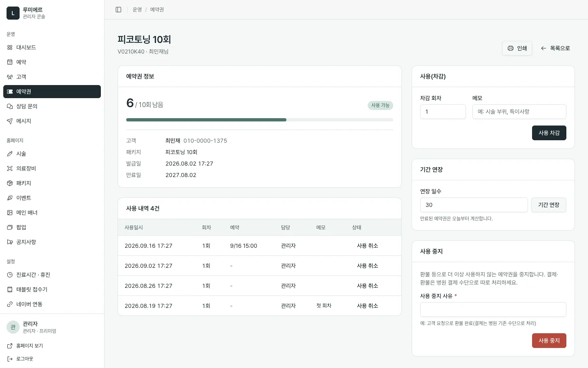This screenshot has height=368, width=588.
Task: Click the 태블릿 접수기 tablet icon
Action: coord(10,289)
